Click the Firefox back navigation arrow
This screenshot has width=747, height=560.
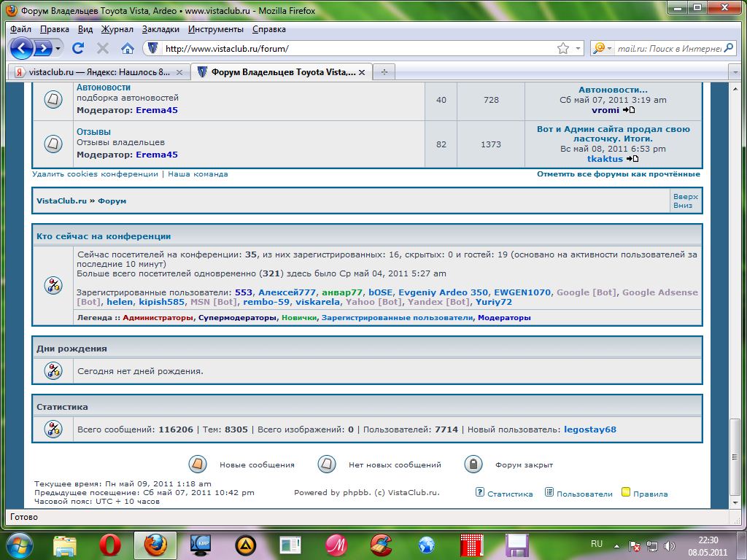[x=22, y=48]
